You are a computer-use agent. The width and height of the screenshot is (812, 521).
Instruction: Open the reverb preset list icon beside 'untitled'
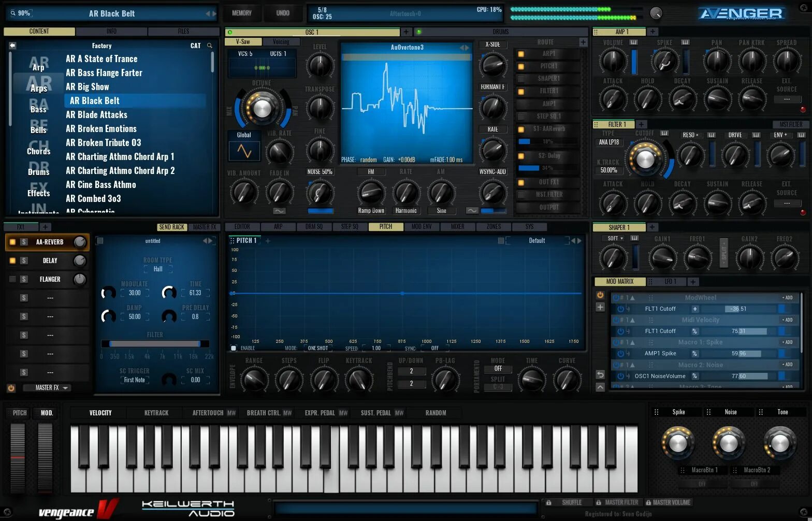(100, 241)
